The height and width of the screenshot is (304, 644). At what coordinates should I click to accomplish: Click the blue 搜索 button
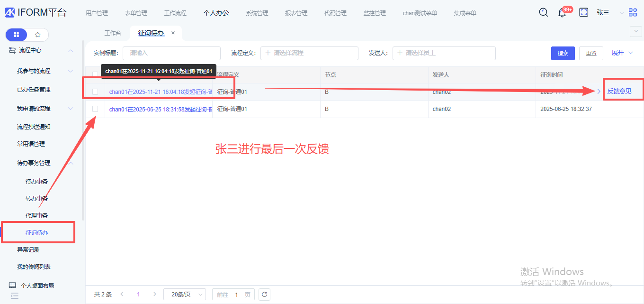coord(563,53)
